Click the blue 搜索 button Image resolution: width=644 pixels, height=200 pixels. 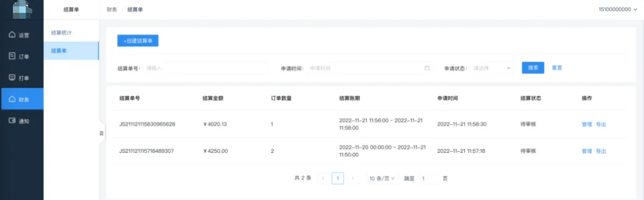tap(533, 68)
